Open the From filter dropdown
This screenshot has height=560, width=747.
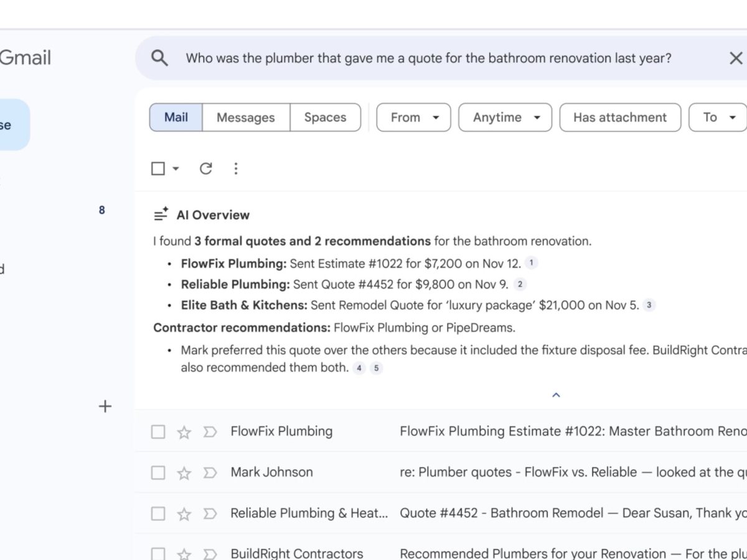tap(414, 118)
